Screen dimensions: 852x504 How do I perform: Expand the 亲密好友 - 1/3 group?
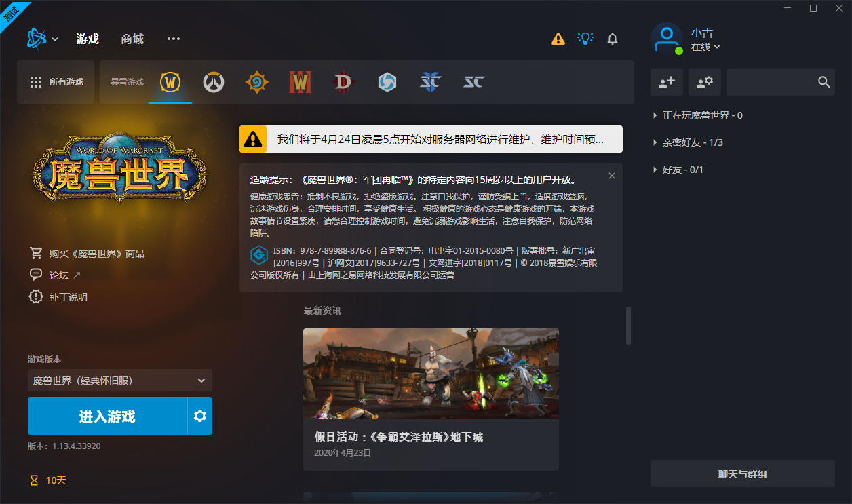[x=688, y=142]
